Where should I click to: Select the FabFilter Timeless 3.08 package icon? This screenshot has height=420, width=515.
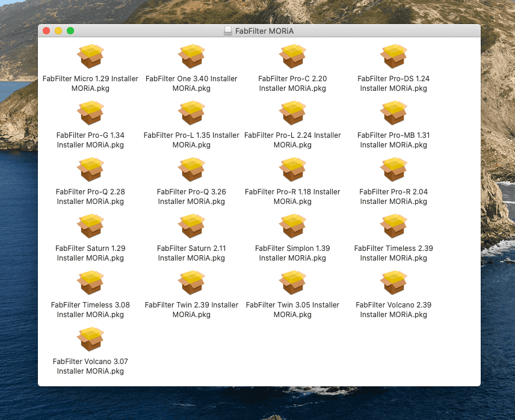click(90, 283)
